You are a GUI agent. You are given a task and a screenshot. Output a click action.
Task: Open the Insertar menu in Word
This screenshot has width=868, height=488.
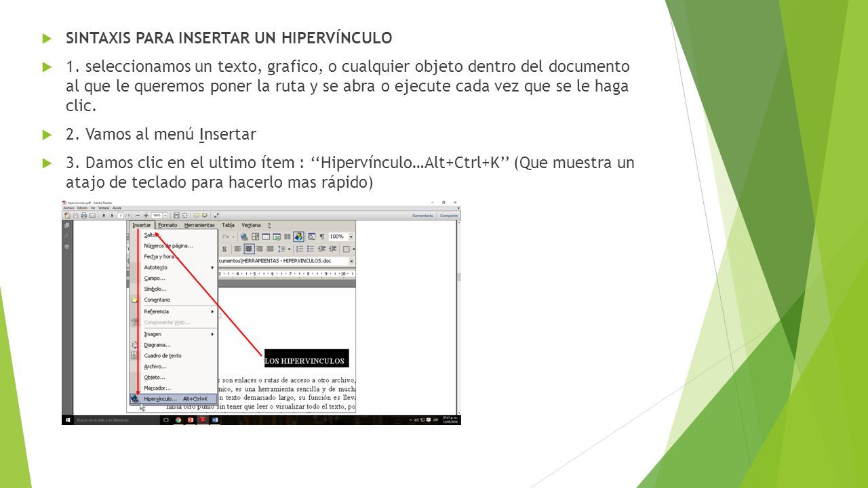(x=142, y=225)
